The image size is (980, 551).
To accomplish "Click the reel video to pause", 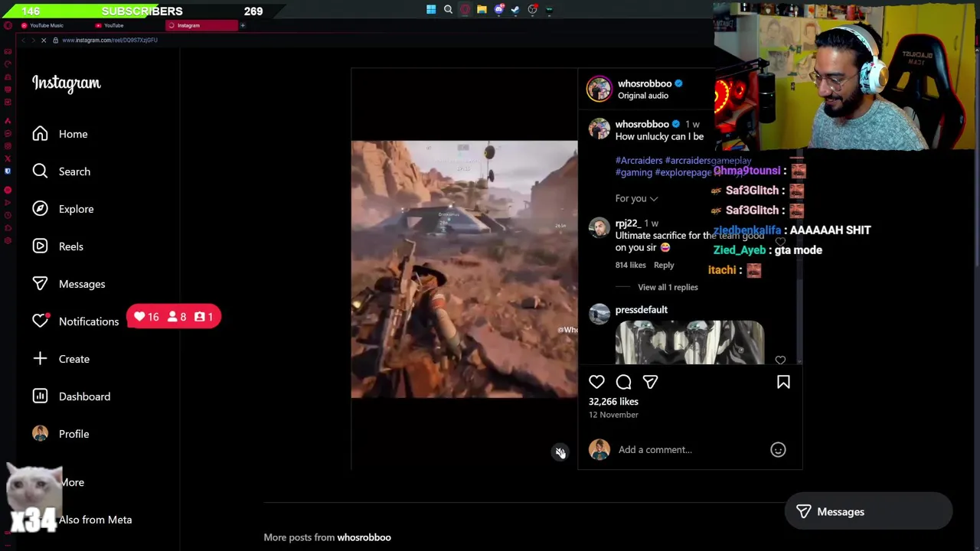I will coord(464,269).
